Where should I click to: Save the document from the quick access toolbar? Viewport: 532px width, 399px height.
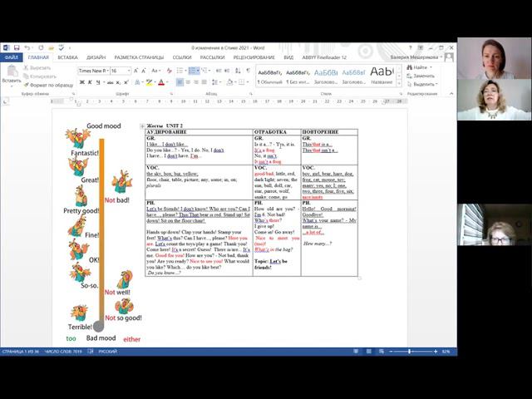(x=17, y=48)
